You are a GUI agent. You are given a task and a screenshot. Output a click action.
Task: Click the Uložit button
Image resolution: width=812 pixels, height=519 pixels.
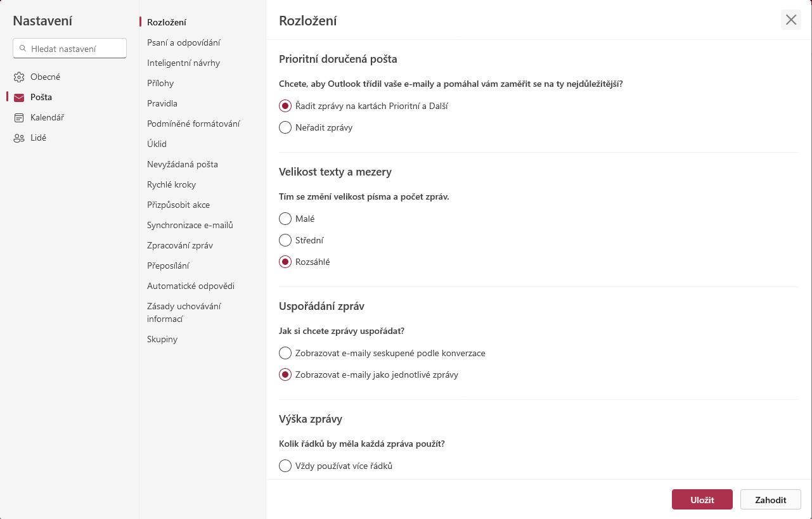702,499
